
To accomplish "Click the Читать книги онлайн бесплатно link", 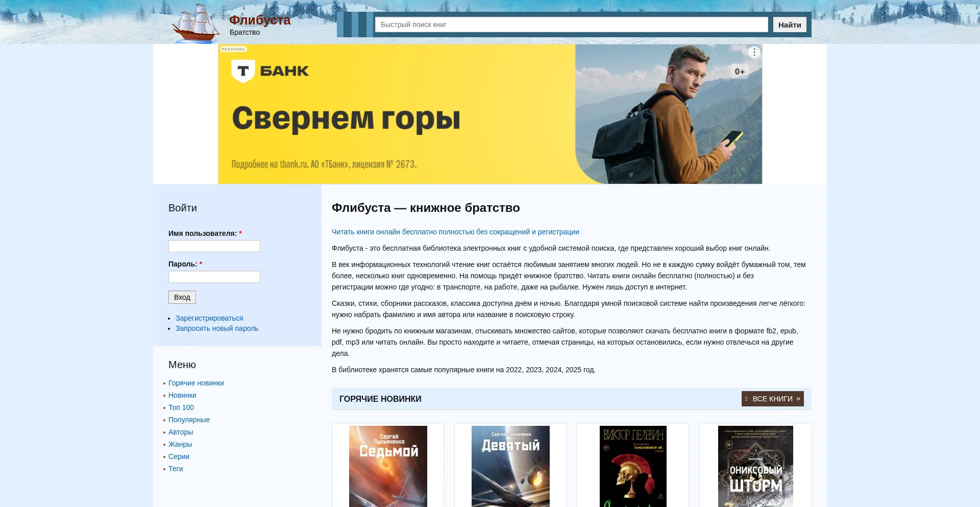I will [455, 232].
